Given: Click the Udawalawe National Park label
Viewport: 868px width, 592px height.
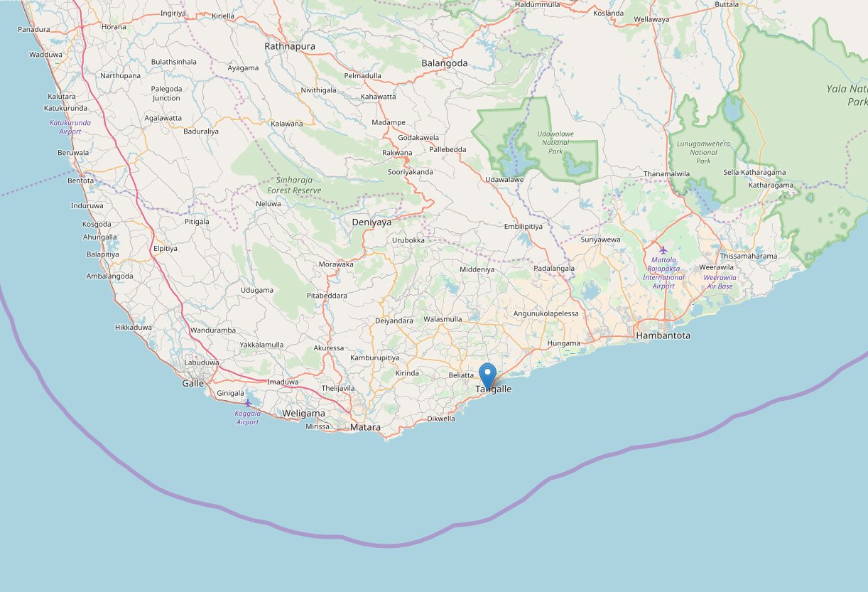Looking at the screenshot, I should [555, 142].
